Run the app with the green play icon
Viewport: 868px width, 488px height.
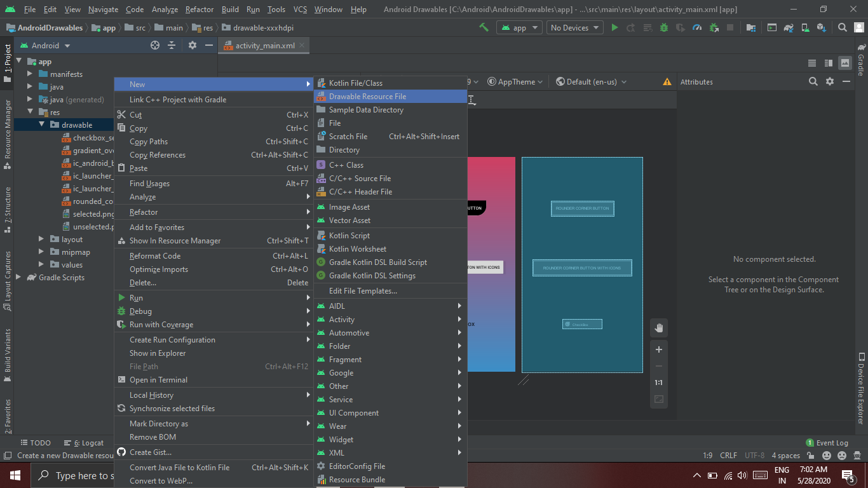[x=614, y=27]
